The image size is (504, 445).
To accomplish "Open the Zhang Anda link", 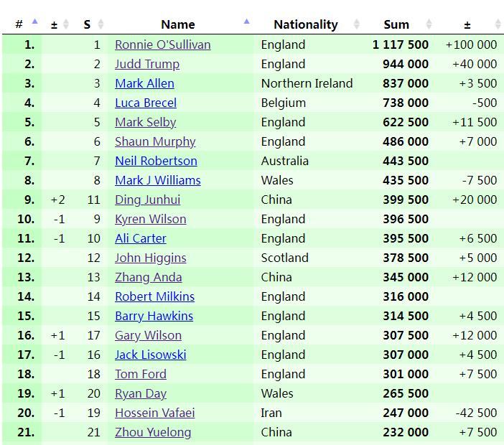I will (148, 277).
